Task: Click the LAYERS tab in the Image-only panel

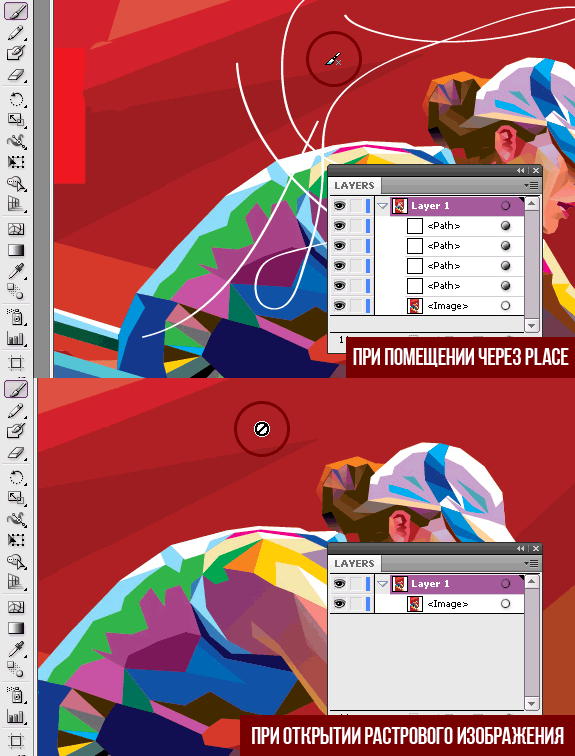Action: click(354, 563)
